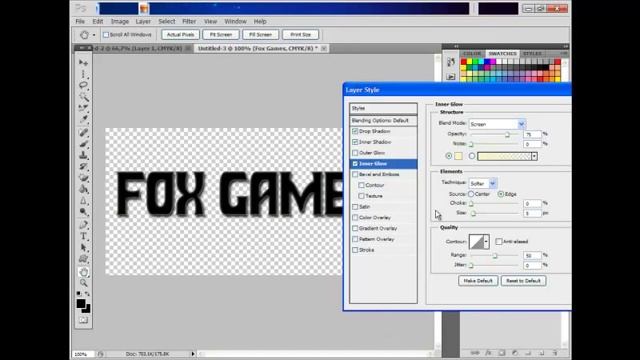Open the Image menu
The height and width of the screenshot is (360, 640).
120,21
